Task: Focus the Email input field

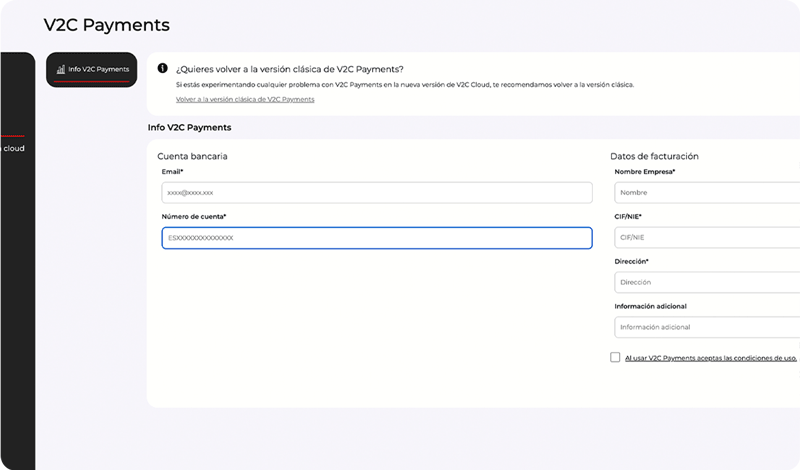Action: pos(376,192)
